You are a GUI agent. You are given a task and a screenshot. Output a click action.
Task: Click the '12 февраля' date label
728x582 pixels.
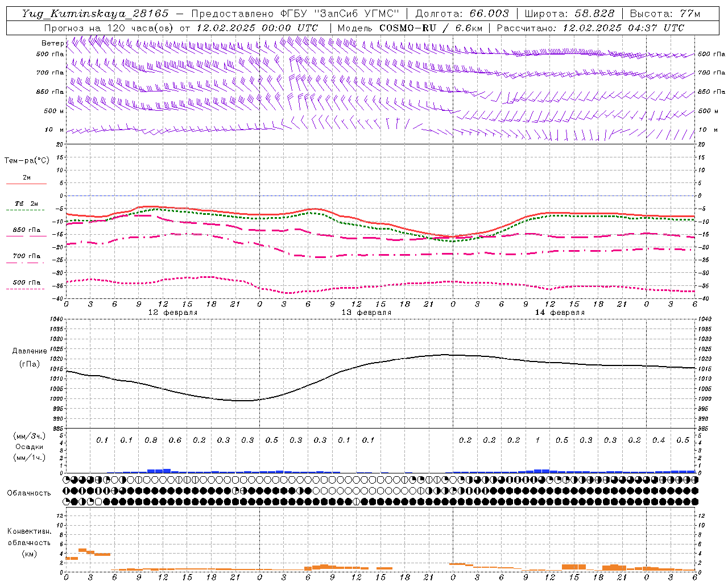click(173, 313)
